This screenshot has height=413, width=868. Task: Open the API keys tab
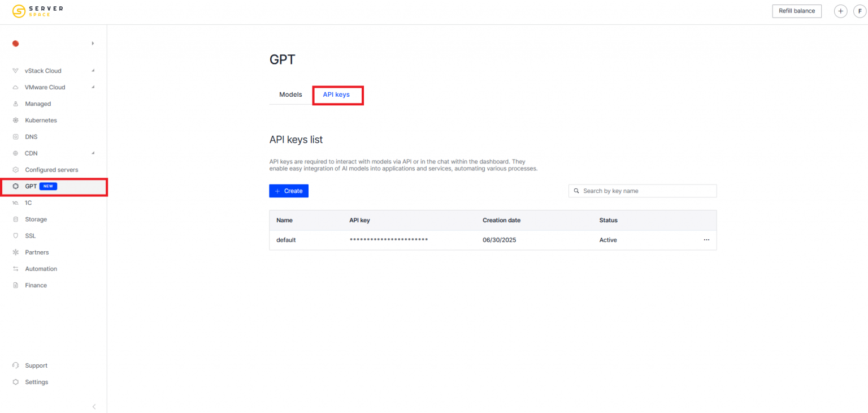337,94
